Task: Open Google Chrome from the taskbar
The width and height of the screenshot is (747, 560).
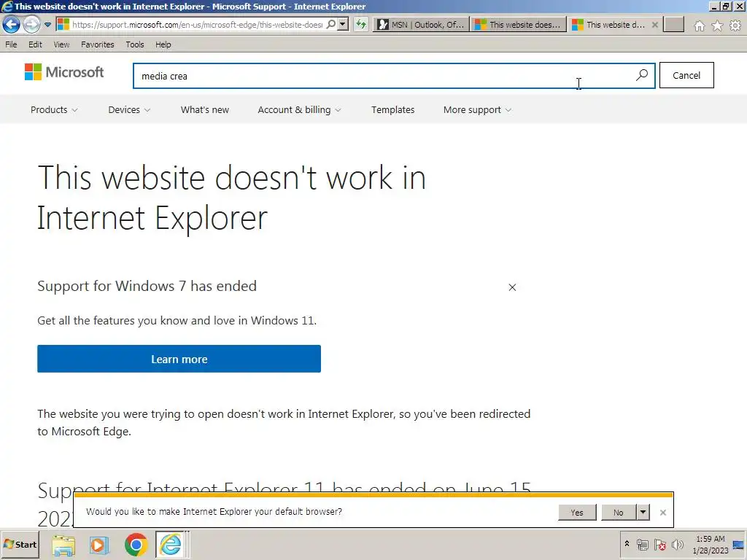Action: click(136, 545)
